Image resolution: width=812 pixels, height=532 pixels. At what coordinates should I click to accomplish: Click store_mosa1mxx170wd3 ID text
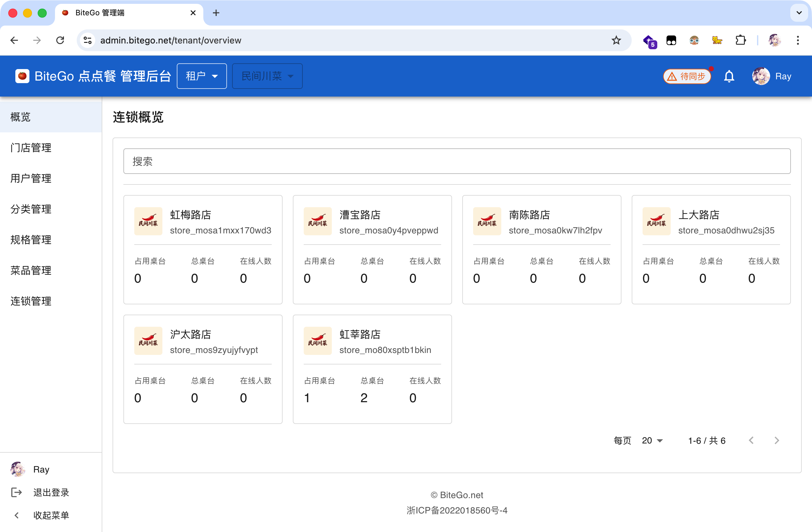220,230
